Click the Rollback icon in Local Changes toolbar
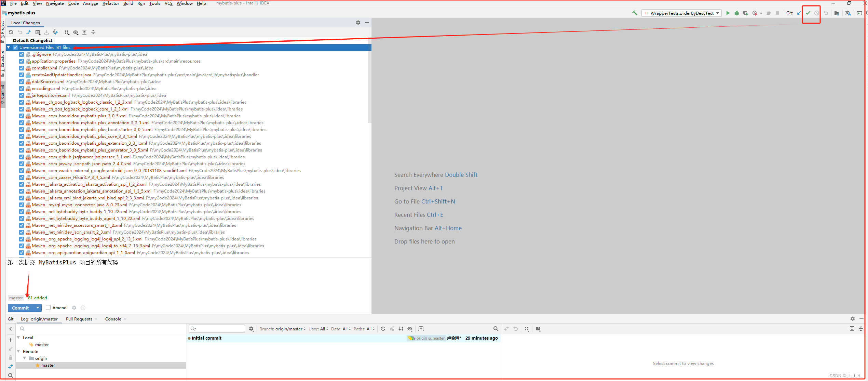Screen dimensions: 868x381 20,32
